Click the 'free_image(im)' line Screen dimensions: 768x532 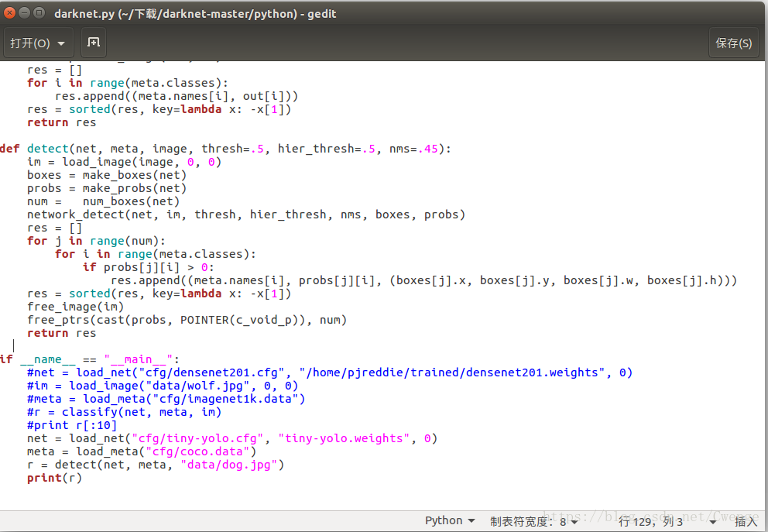[75, 307]
